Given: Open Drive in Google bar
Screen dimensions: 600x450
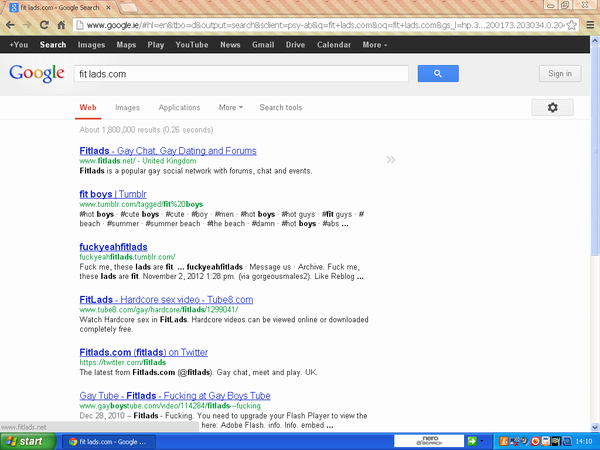Looking at the screenshot, I should point(295,45).
